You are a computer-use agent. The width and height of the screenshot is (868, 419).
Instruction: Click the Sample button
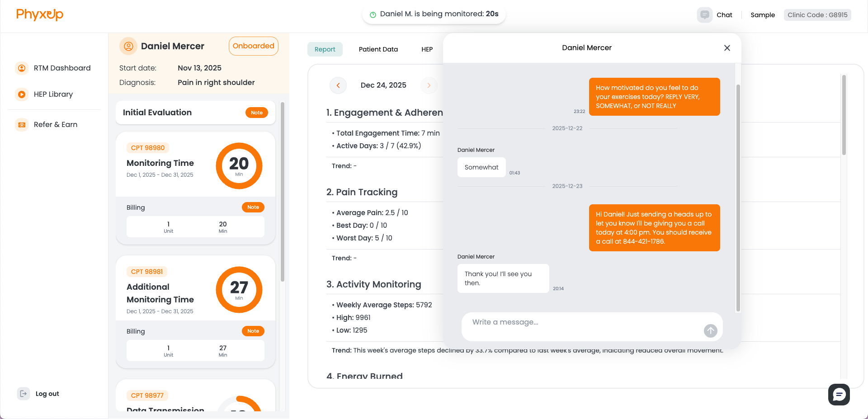pos(763,14)
